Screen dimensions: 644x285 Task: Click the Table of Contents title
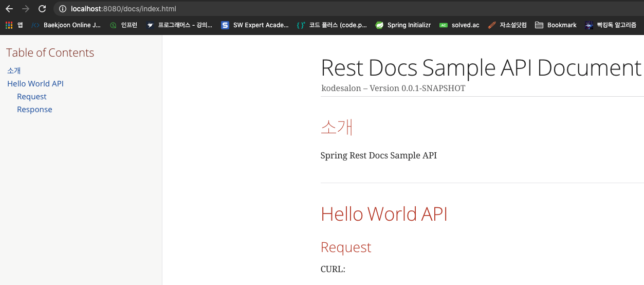click(50, 52)
